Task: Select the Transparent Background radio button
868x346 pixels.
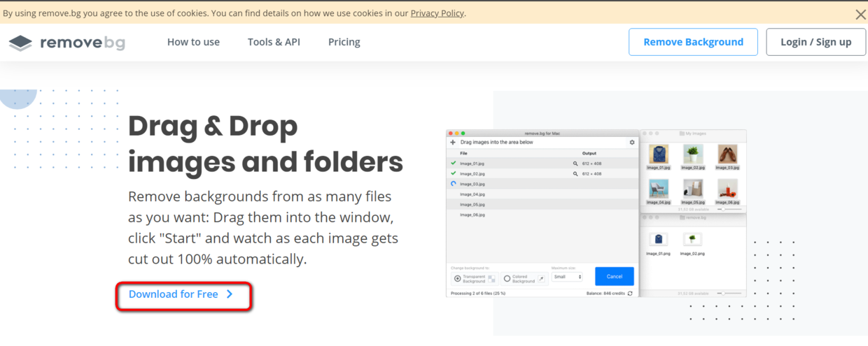Action: pyautogui.click(x=458, y=278)
